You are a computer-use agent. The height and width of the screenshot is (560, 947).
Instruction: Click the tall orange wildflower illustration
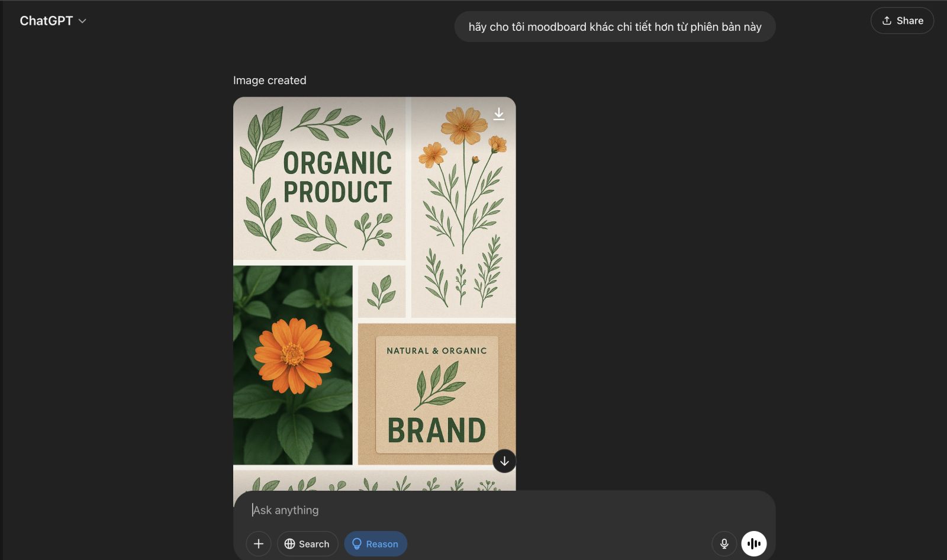(463, 178)
